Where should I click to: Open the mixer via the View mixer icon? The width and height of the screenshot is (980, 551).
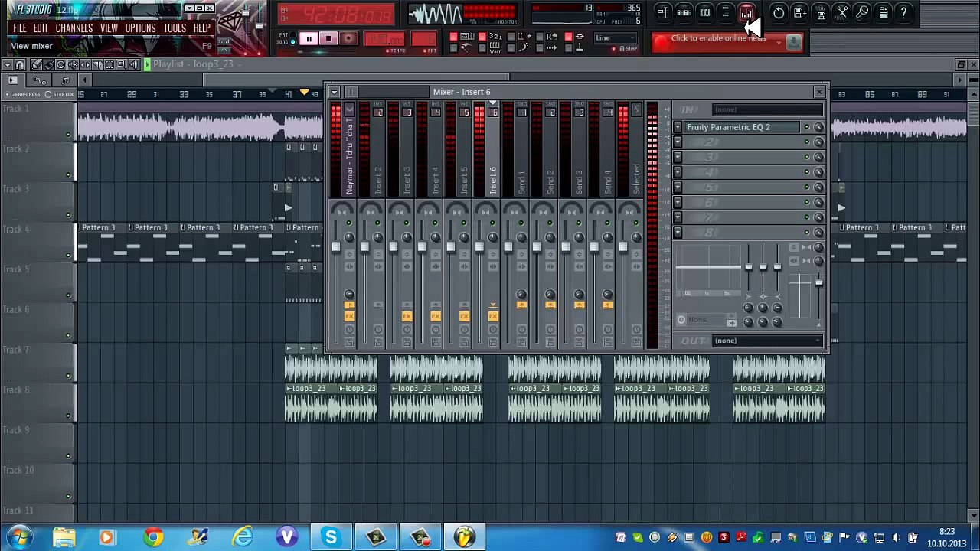pos(746,12)
